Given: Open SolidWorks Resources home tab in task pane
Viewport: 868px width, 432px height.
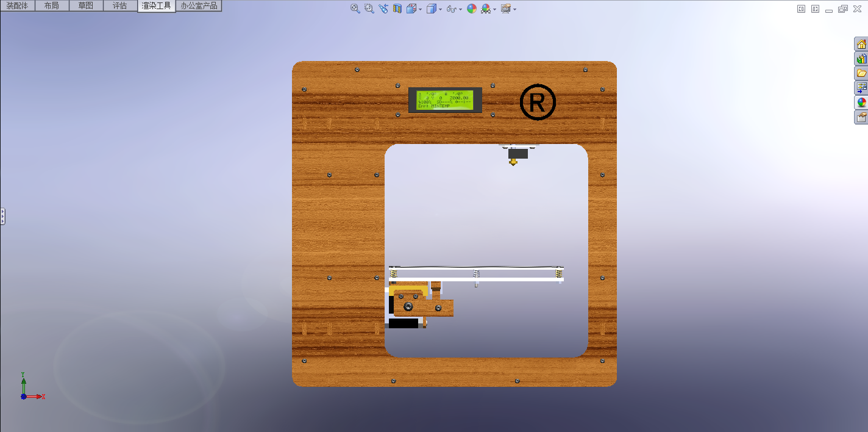Looking at the screenshot, I should pos(861,44).
